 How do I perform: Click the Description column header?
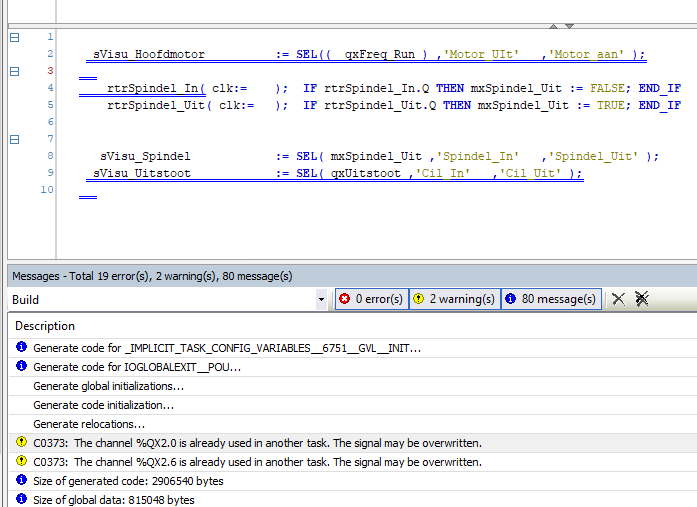45,326
